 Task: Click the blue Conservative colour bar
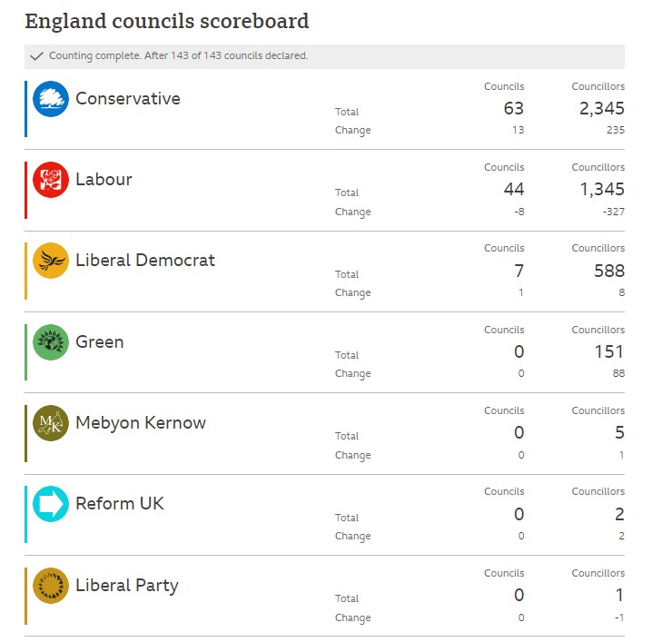[x=26, y=109]
